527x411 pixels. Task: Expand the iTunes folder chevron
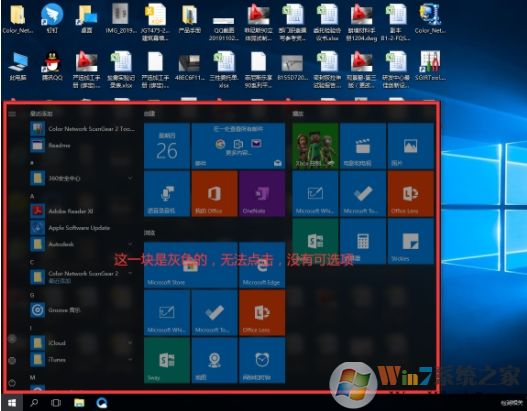(x=130, y=359)
